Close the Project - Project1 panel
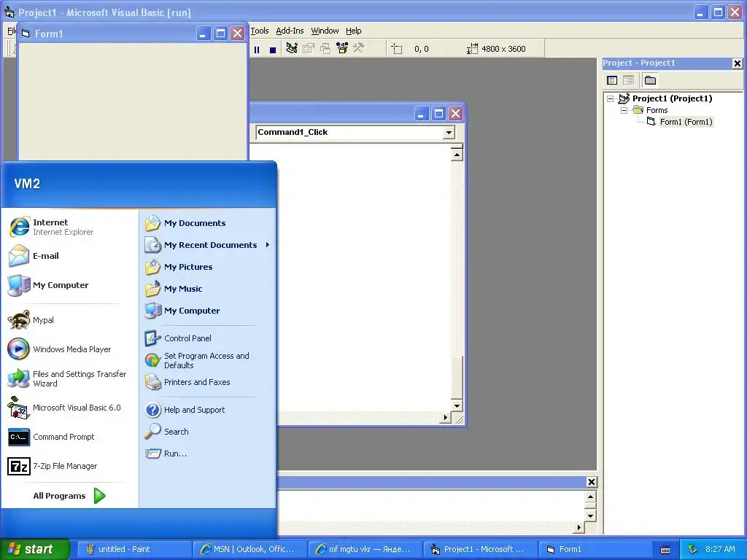This screenshot has height=560, width=747. [737, 63]
